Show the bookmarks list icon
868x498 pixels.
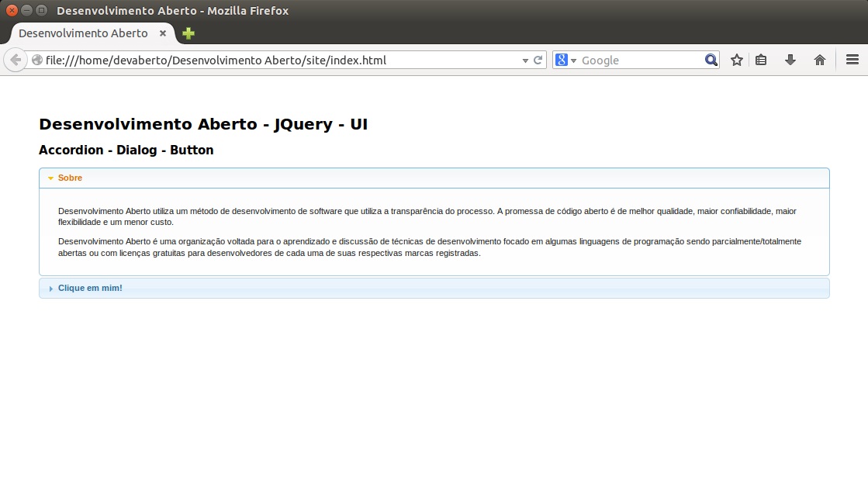click(761, 60)
